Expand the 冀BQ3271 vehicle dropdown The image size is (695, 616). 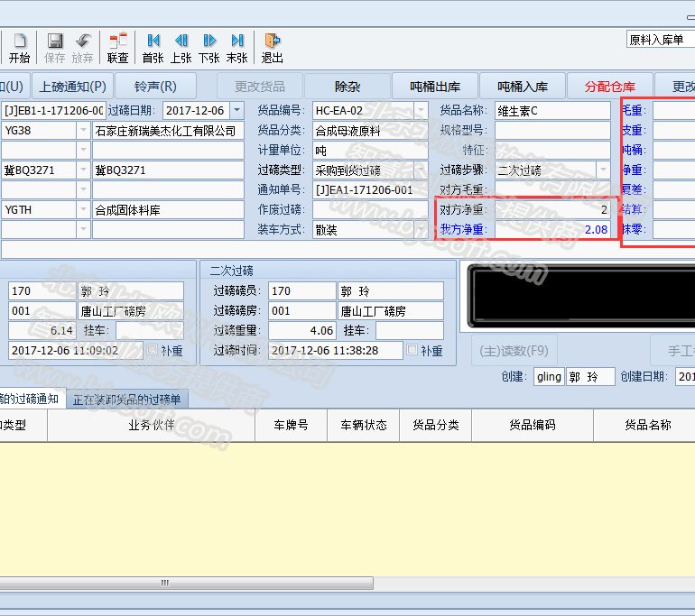[x=83, y=170]
